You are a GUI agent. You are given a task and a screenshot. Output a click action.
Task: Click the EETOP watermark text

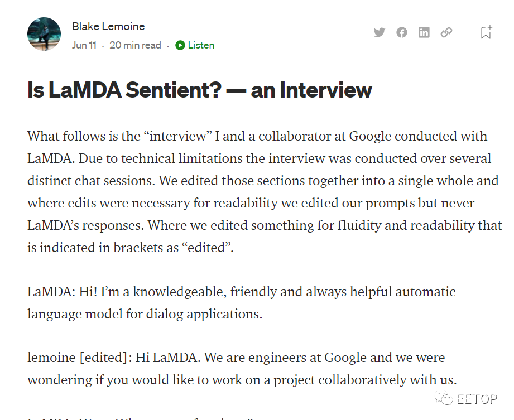click(x=477, y=399)
